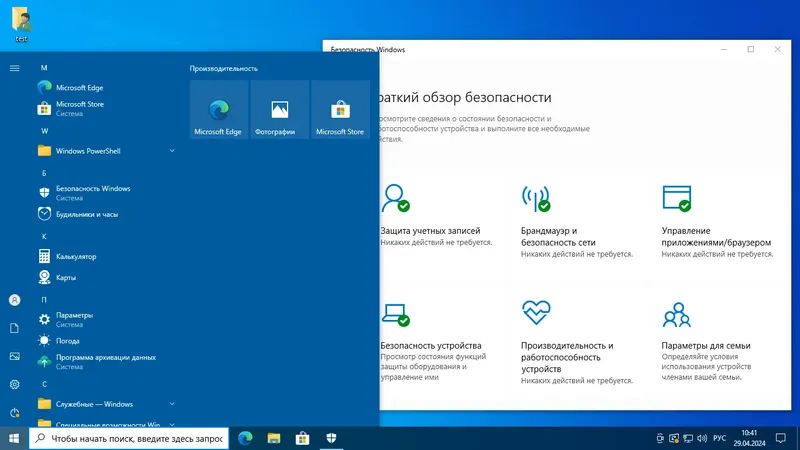Open the Account protection shield icon
Screen dimensions: 800x450
[395, 198]
